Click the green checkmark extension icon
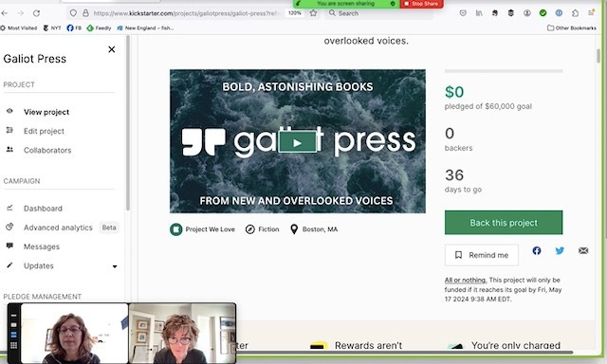Image resolution: width=607 pixels, height=364 pixels. [543, 13]
